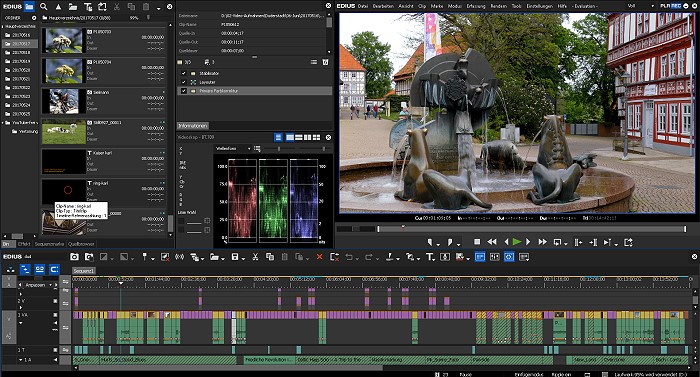This screenshot has height=377, width=700.
Task: Open the Rendern menu
Action: (498, 6)
